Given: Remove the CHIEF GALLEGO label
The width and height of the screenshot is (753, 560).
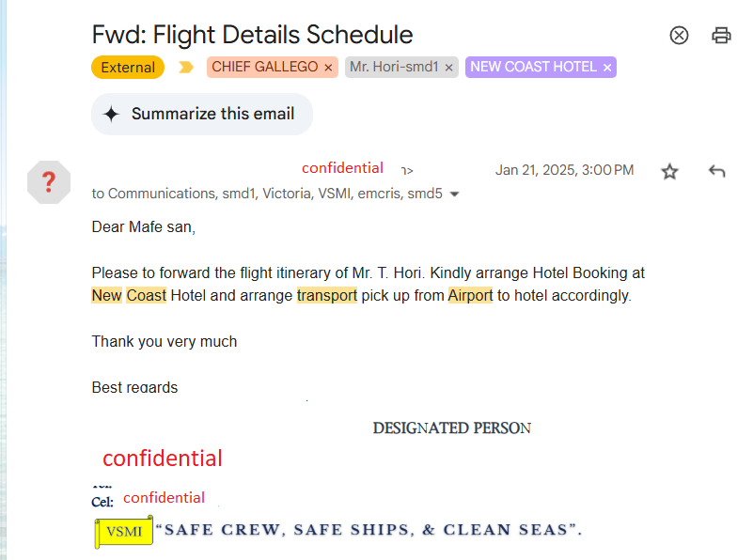Looking at the screenshot, I should pos(328,68).
